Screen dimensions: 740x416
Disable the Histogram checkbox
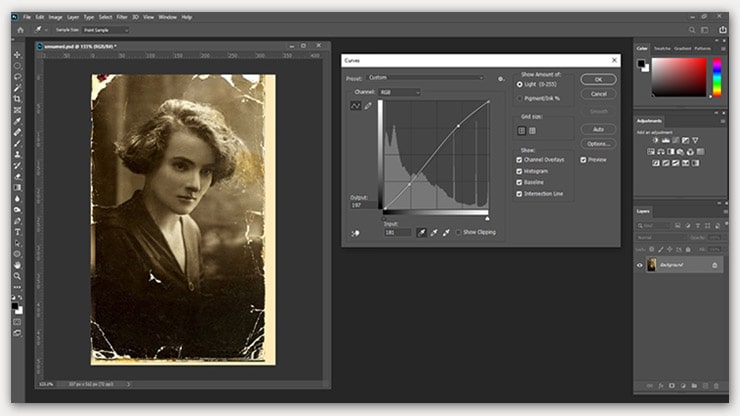pyautogui.click(x=520, y=172)
